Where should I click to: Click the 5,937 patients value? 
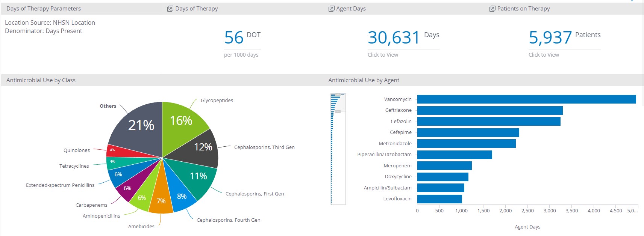pyautogui.click(x=550, y=38)
